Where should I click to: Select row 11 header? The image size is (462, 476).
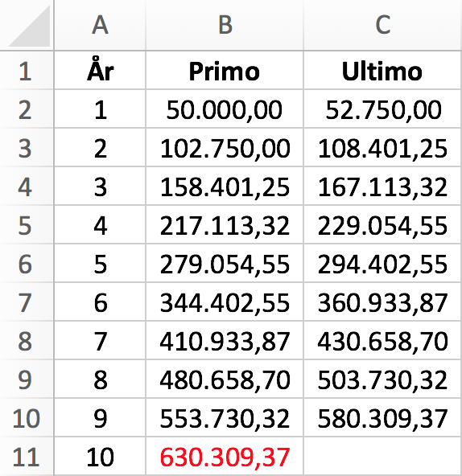tap(27, 456)
